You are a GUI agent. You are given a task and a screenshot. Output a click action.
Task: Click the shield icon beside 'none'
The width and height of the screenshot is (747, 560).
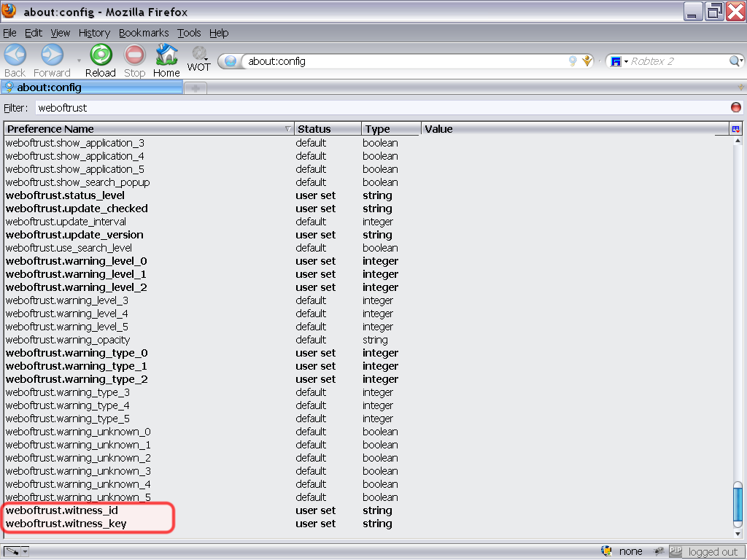click(x=606, y=551)
